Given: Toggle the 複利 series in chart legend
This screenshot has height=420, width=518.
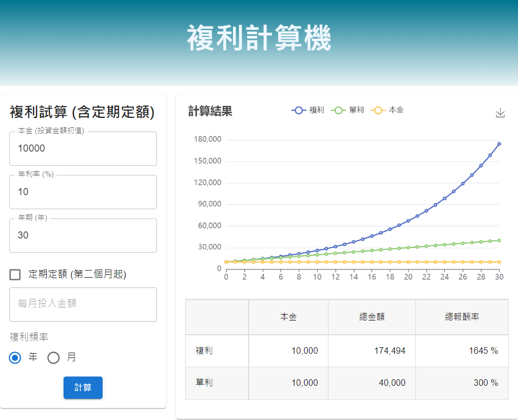Looking at the screenshot, I should tap(307, 110).
